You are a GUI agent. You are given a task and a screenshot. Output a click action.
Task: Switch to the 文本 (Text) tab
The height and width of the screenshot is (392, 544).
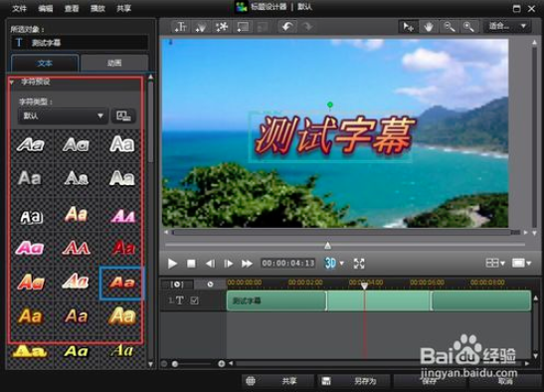click(45, 64)
